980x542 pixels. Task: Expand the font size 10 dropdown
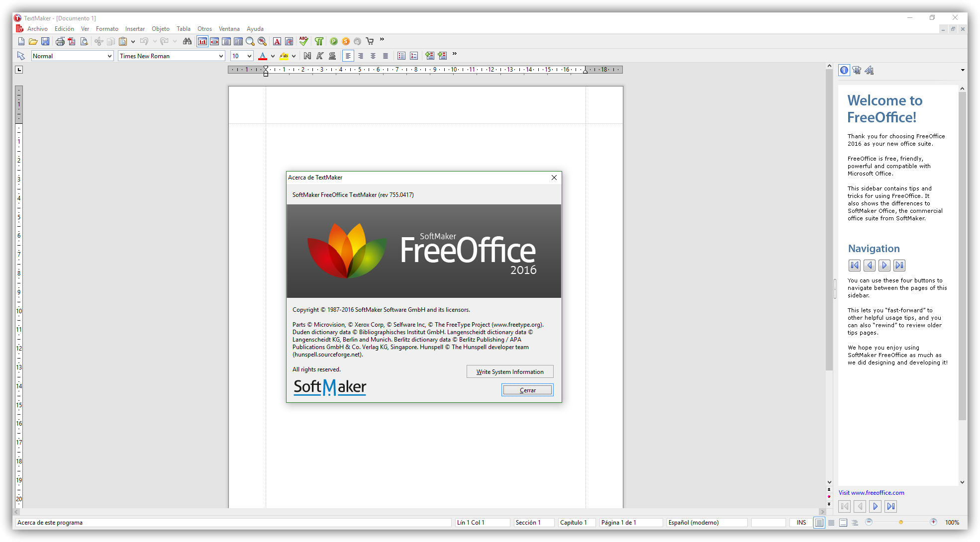pyautogui.click(x=249, y=56)
